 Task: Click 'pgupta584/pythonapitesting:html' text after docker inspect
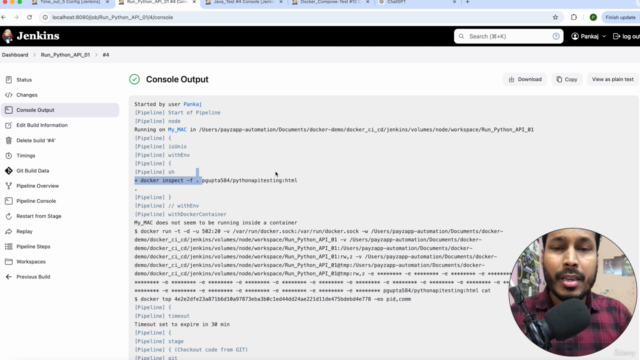coord(249,180)
